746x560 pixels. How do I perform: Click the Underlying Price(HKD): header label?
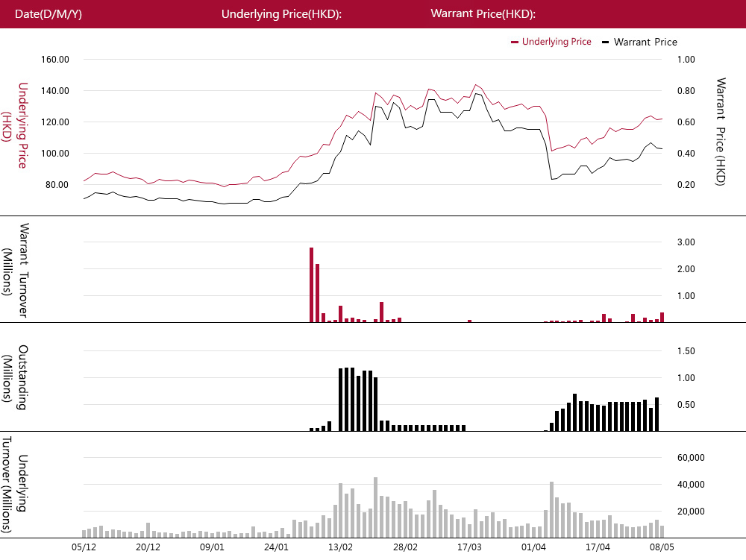point(282,13)
